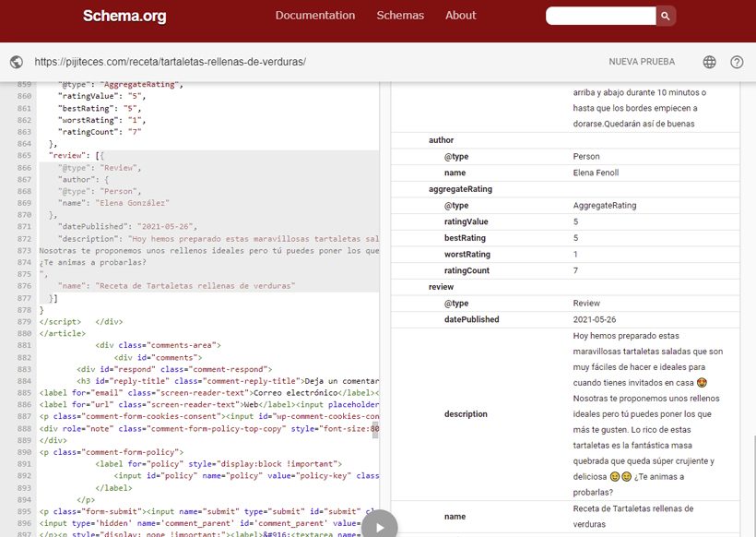
Task: Open the Schemas menu item
Action: tap(400, 16)
